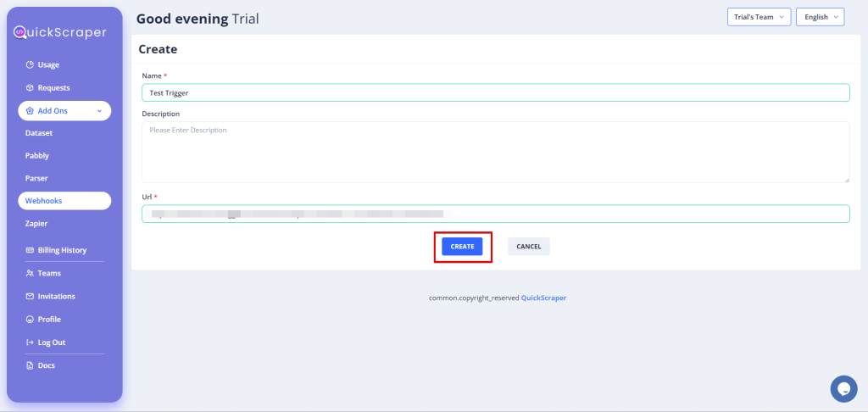Click the Log Out arrow icon

pyautogui.click(x=30, y=342)
